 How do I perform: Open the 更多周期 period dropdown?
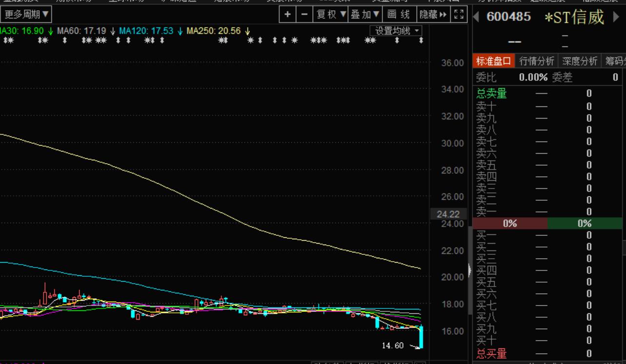point(26,15)
